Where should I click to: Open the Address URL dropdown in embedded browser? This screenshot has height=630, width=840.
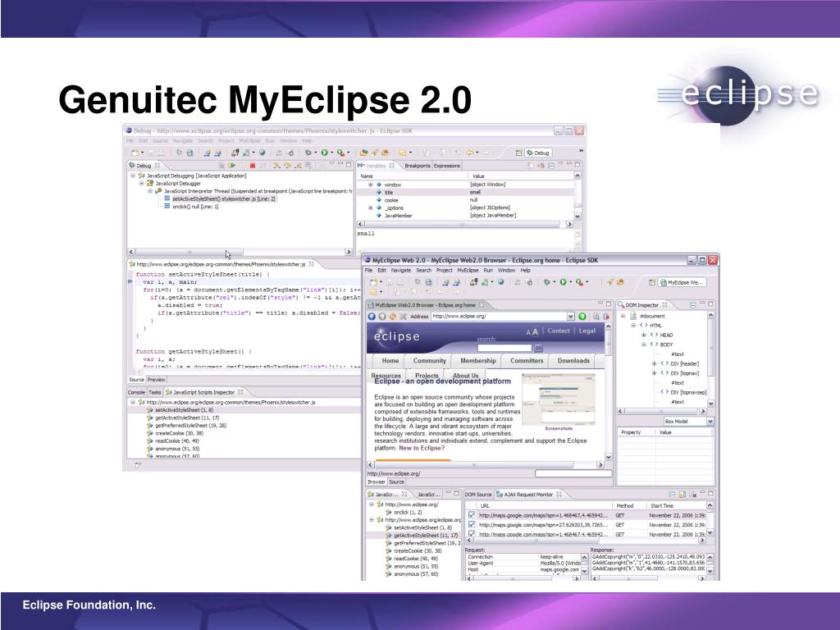click(x=571, y=317)
